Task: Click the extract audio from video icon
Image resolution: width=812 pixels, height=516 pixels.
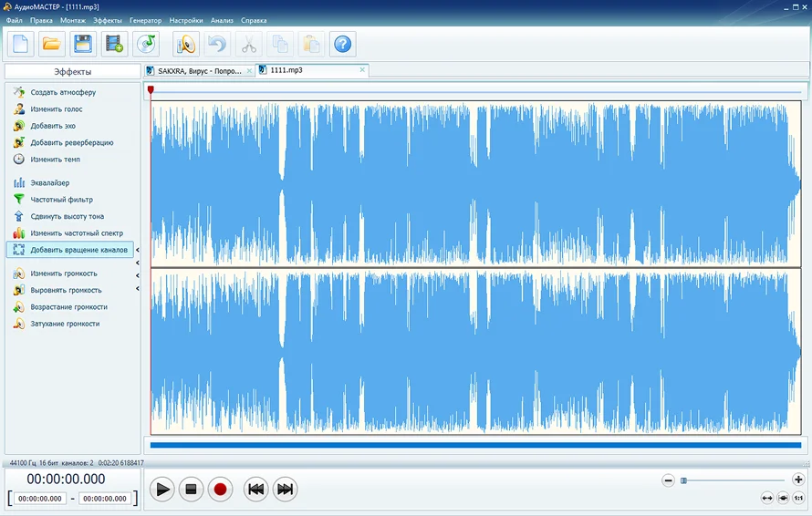Action: click(114, 44)
